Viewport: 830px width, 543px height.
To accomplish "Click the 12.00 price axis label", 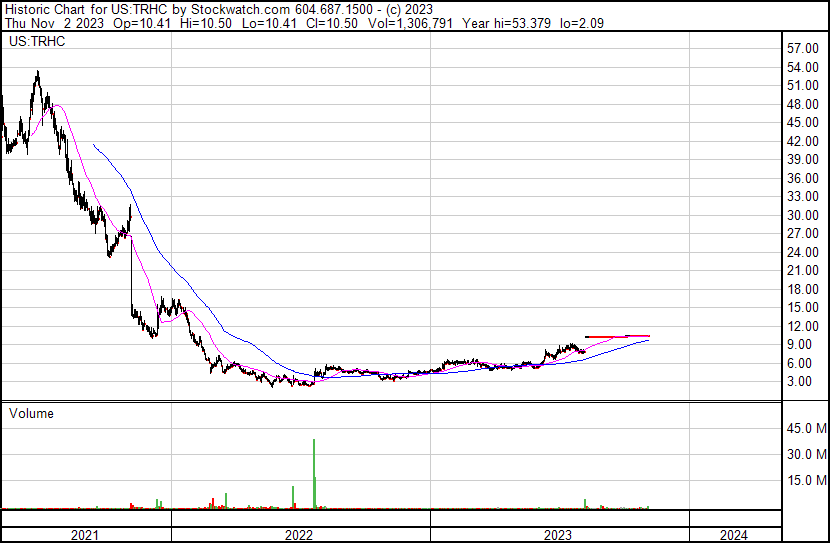I will pyautogui.click(x=802, y=326).
